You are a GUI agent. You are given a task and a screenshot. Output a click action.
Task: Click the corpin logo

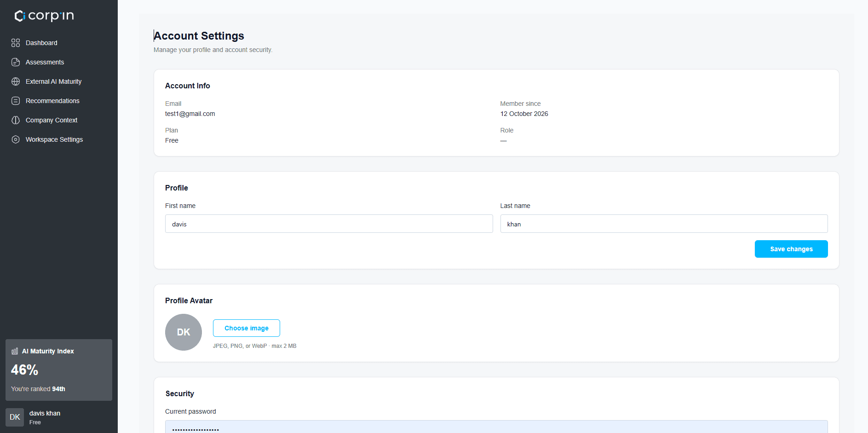pos(44,16)
